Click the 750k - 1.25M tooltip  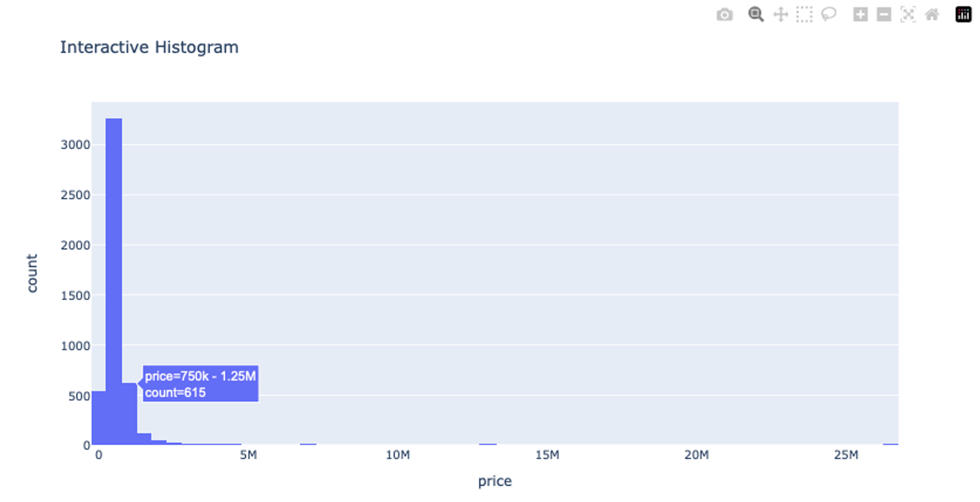[200, 384]
